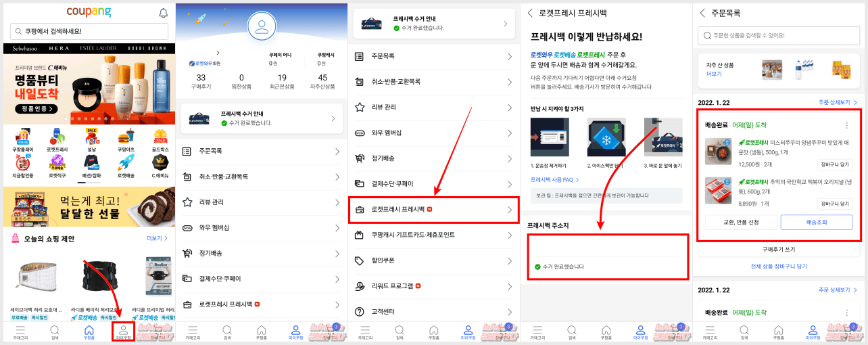The height and width of the screenshot is (345, 868).
Task: Focus the 주문한 상품을 검색 order search field
Action: click(780, 35)
